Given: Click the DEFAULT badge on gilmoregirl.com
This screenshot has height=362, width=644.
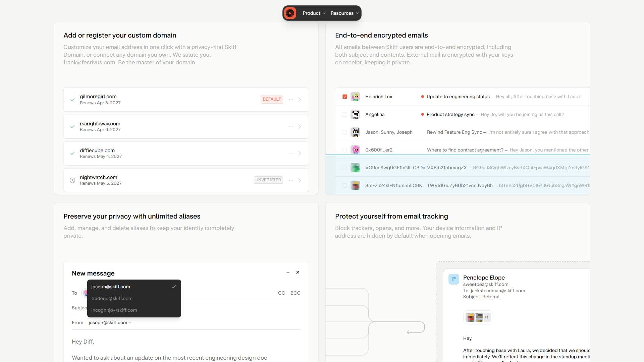Looking at the screenshot, I should (272, 99).
